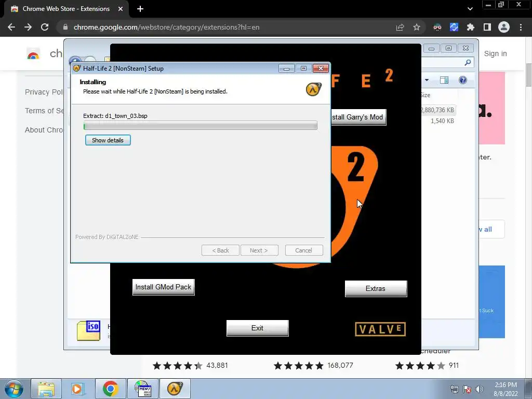Viewport: 532px width, 399px height.
Task: Open the Explorer view options dropdown arrow
Action: tap(427, 80)
